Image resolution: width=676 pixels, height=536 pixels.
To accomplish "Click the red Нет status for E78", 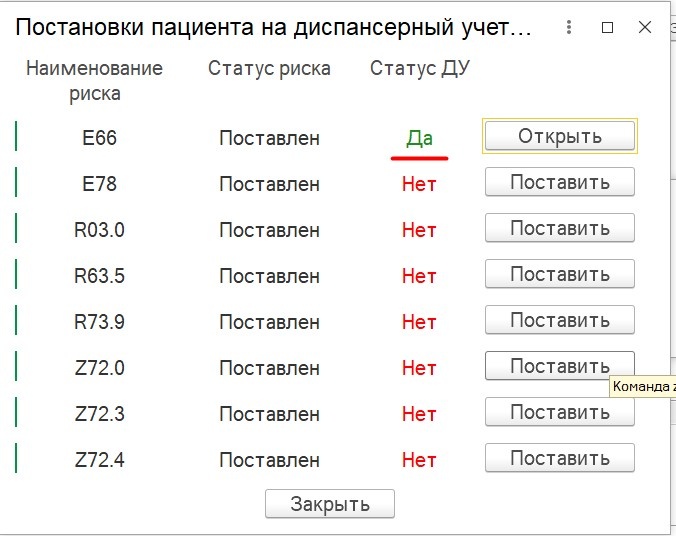I will click(x=419, y=184).
